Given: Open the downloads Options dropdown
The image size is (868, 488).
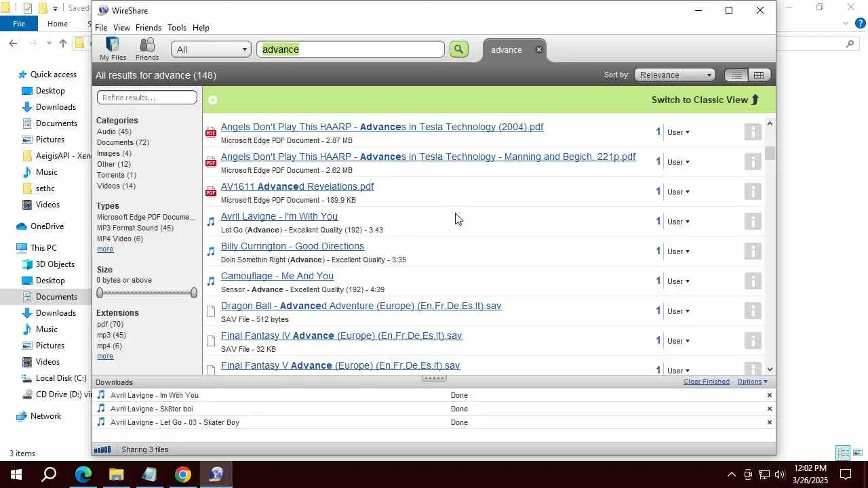Looking at the screenshot, I should 752,382.
